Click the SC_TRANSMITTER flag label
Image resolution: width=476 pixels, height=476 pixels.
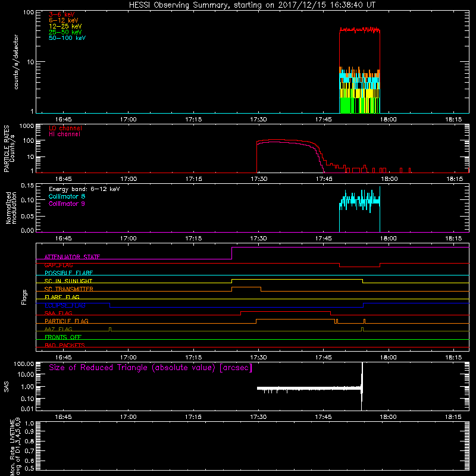(x=69, y=289)
